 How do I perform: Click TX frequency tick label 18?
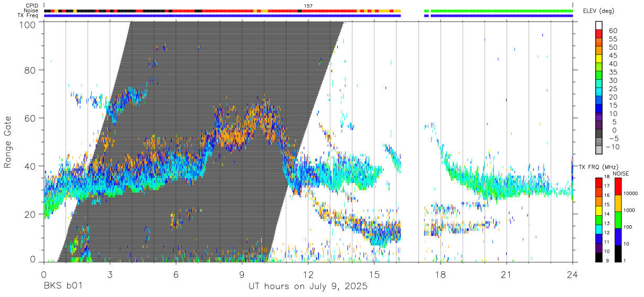click(x=607, y=178)
